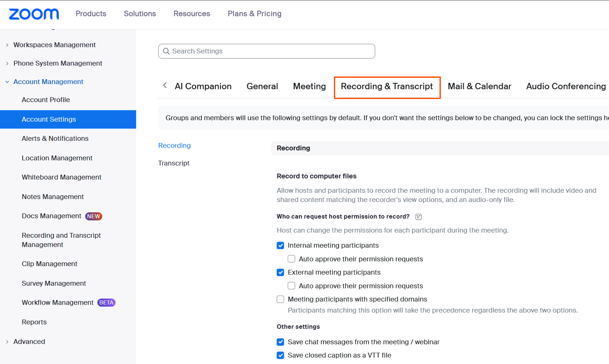Enable auto approve under Internal meeting participants

(291, 259)
